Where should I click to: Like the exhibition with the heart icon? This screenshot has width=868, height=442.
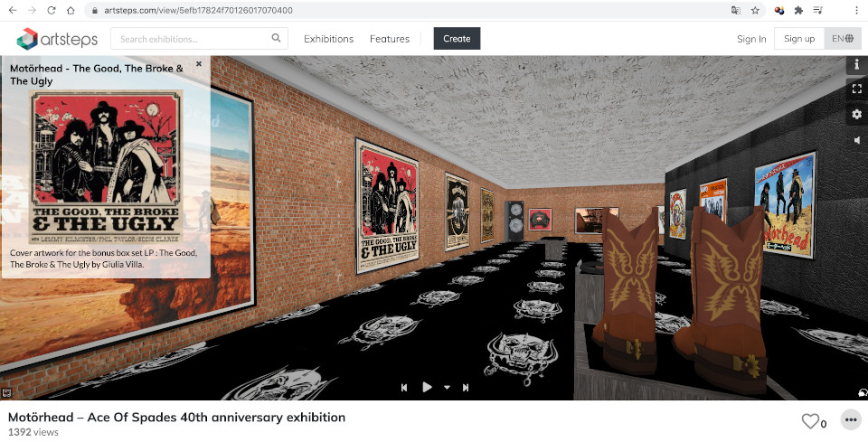tap(810, 421)
